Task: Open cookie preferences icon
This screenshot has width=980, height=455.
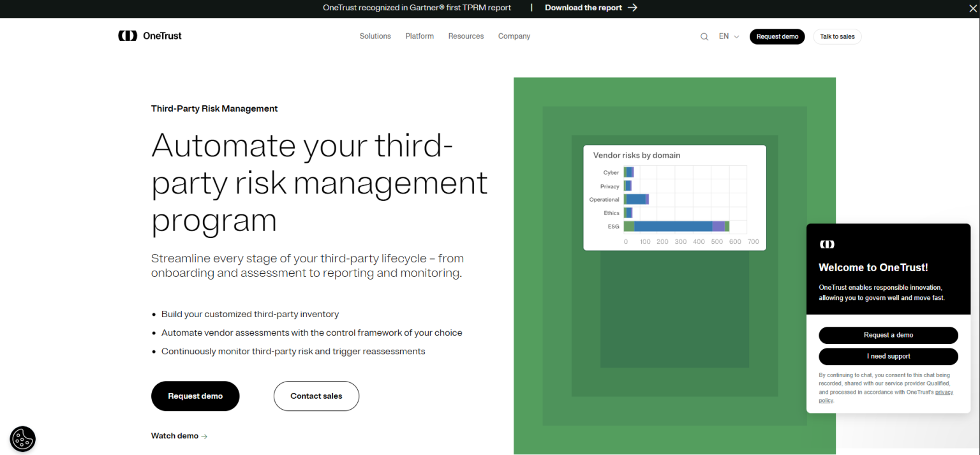Action: pos(22,439)
